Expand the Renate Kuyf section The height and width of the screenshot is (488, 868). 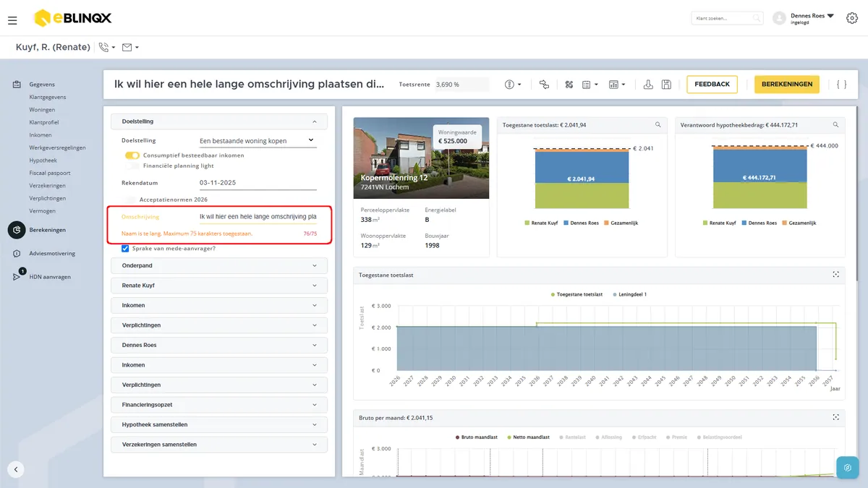point(219,286)
